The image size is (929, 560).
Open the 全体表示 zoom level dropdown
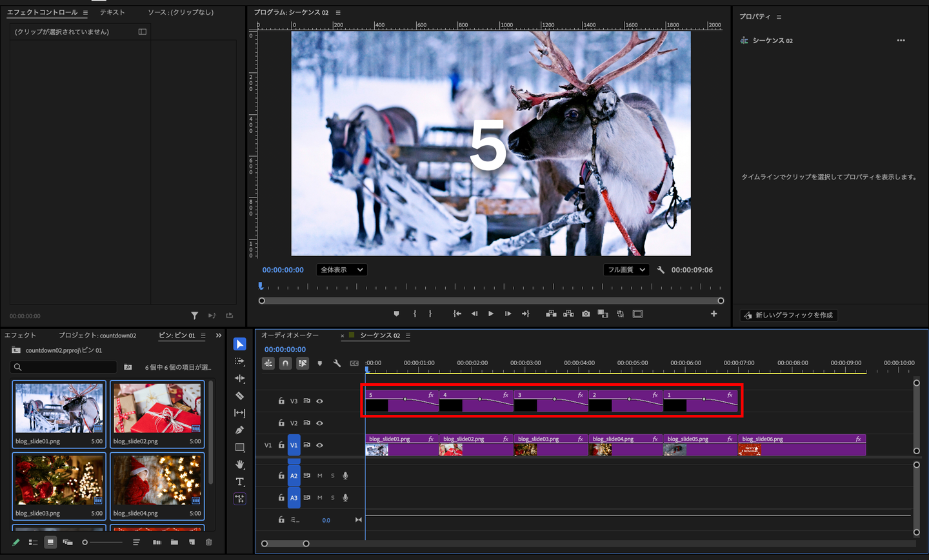point(341,270)
